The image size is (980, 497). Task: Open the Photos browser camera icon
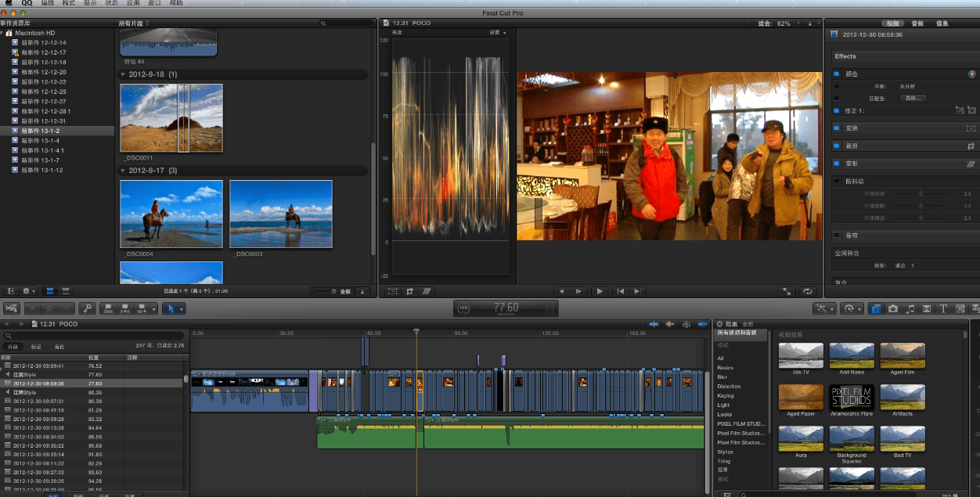pyautogui.click(x=893, y=309)
